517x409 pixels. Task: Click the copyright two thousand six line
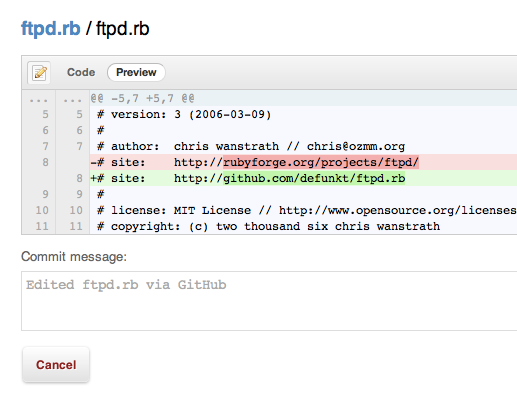click(x=303, y=226)
